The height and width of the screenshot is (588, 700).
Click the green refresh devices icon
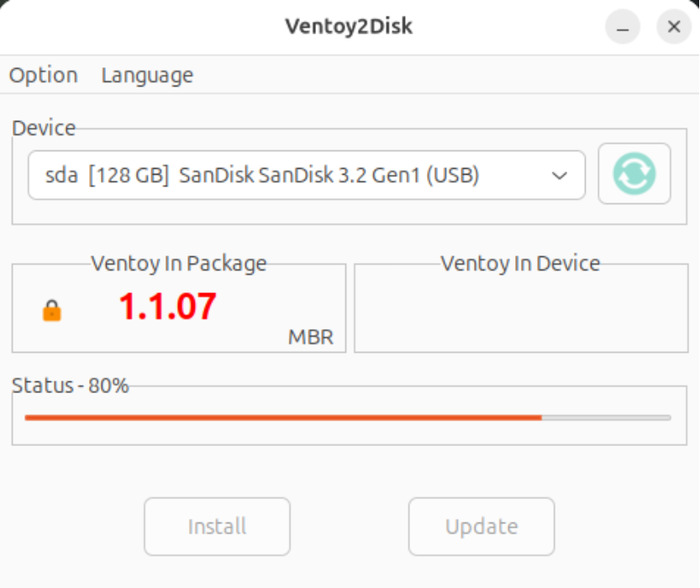pos(634,174)
